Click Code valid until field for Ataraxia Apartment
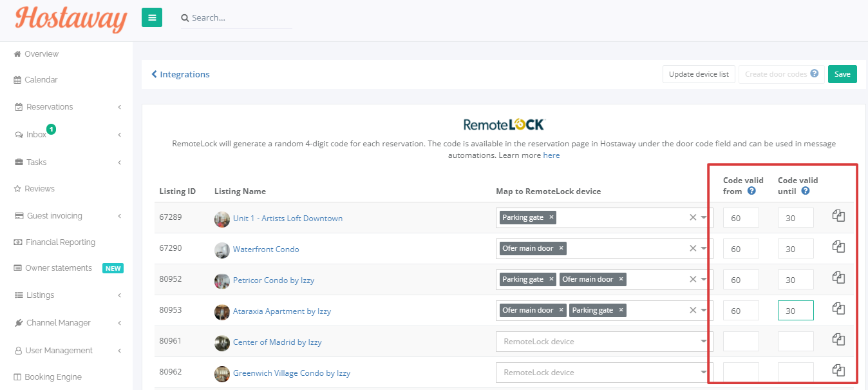 tap(795, 310)
